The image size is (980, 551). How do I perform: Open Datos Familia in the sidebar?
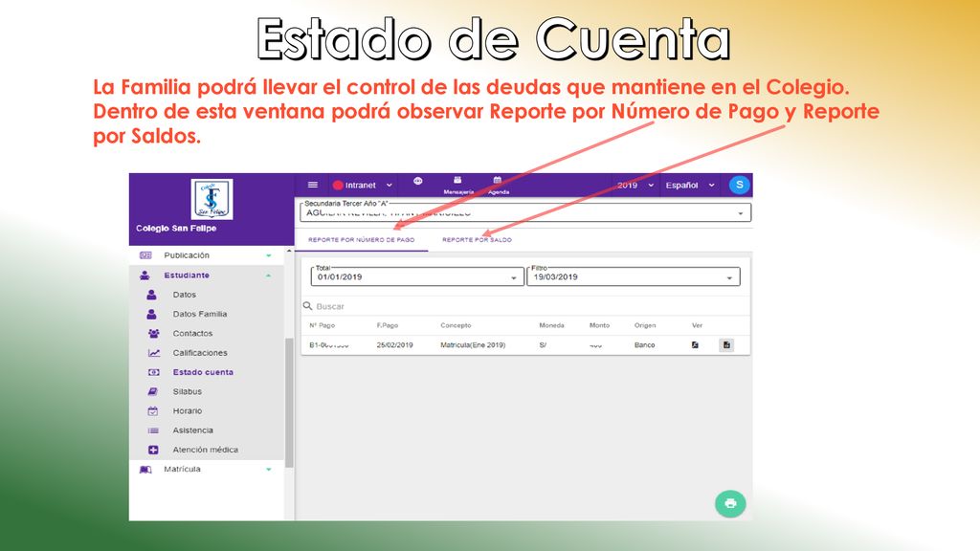(199, 314)
